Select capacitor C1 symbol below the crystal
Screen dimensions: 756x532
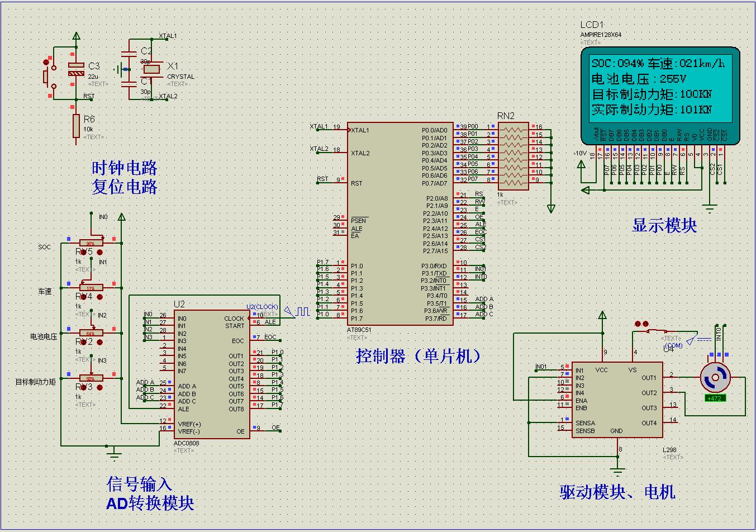[x=129, y=84]
